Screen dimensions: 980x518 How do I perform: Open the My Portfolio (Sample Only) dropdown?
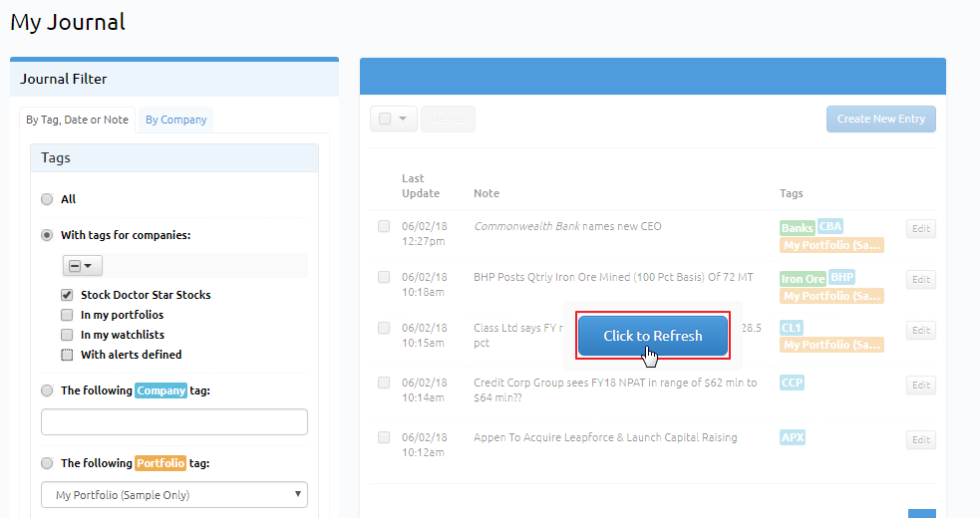coord(174,495)
